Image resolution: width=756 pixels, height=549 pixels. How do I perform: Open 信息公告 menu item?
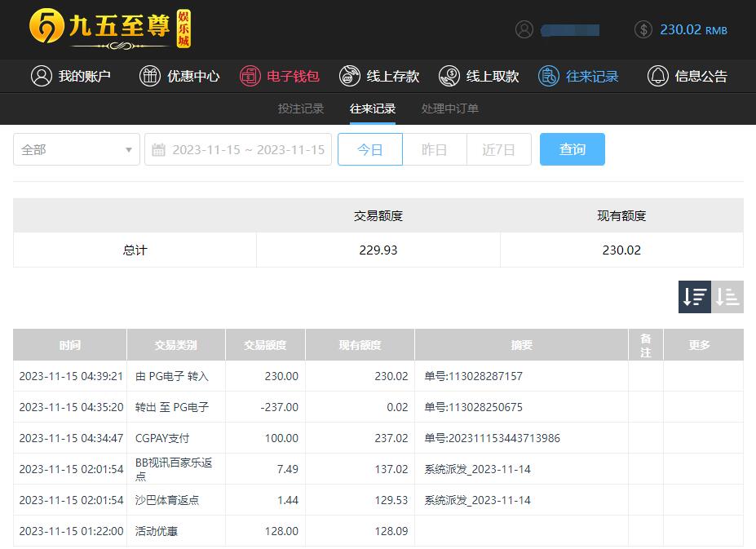coord(687,76)
